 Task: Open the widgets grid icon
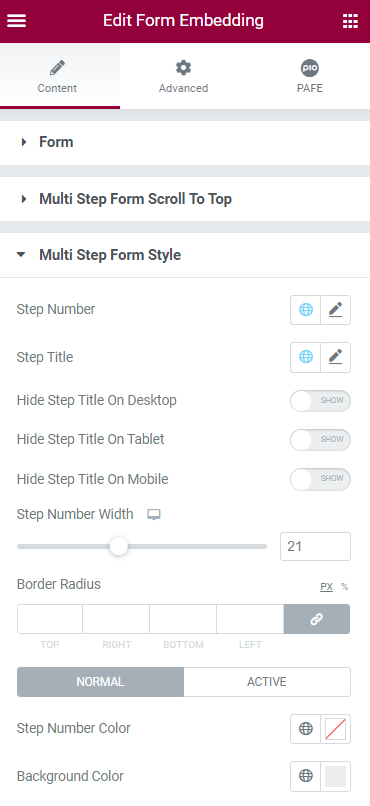click(x=350, y=21)
